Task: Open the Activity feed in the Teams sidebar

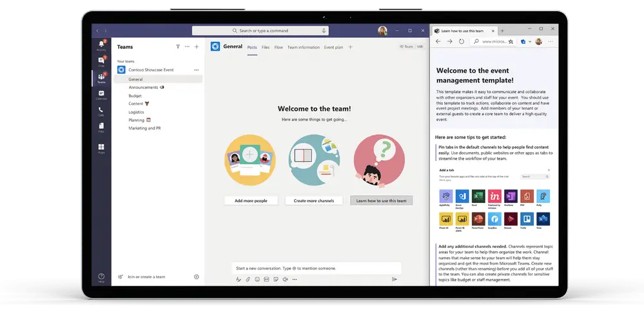Action: tap(101, 45)
